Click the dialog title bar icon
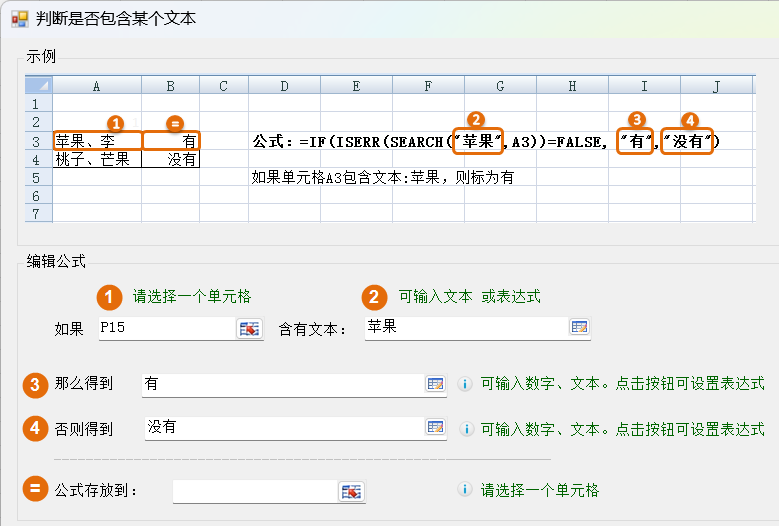The image size is (779, 526). click(19, 18)
